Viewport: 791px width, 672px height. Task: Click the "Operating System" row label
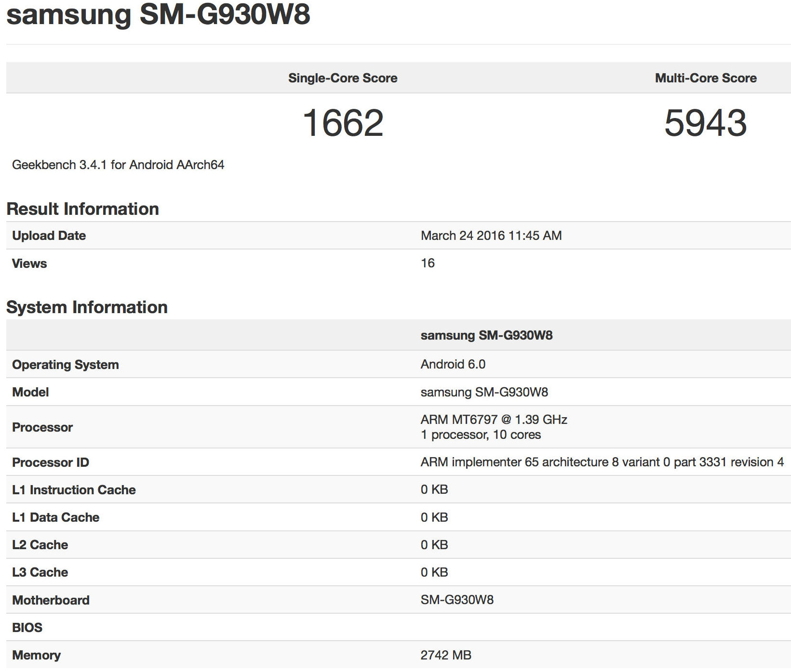[x=65, y=365]
